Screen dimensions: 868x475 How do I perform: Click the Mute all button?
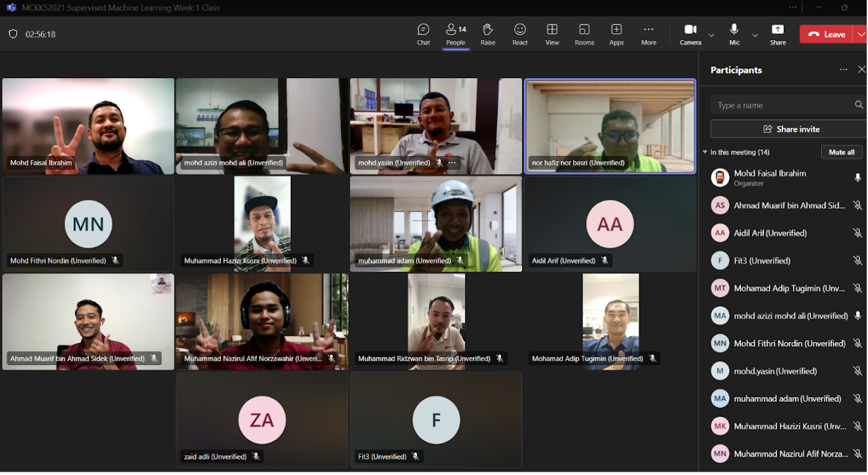pos(842,152)
